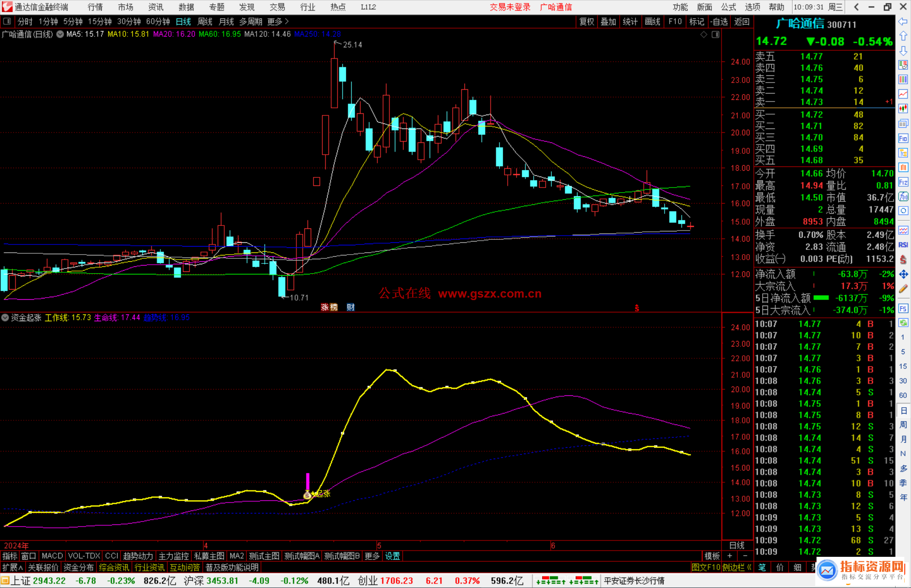Open the f(x) formula icon in sidebar
The height and width of the screenshot is (588, 911).
[903, 196]
